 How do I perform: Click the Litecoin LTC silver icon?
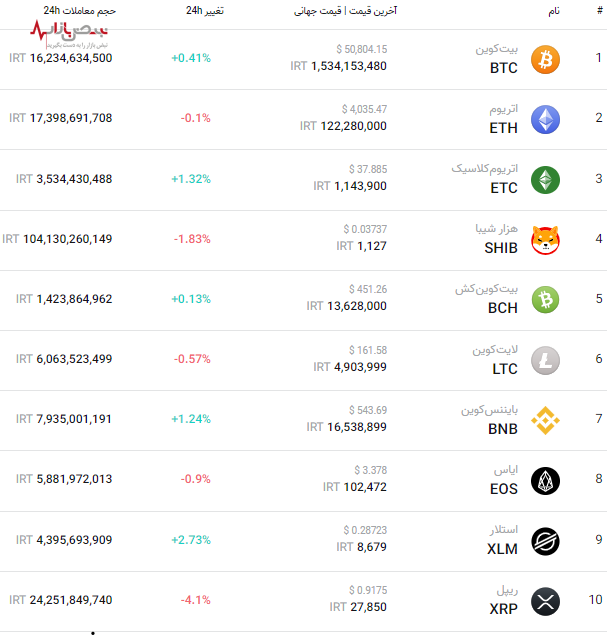pyautogui.click(x=545, y=360)
